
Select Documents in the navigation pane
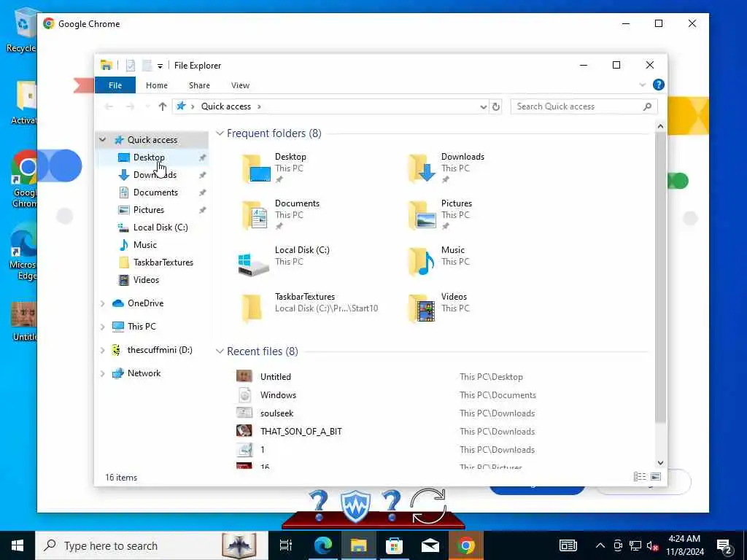tap(155, 192)
